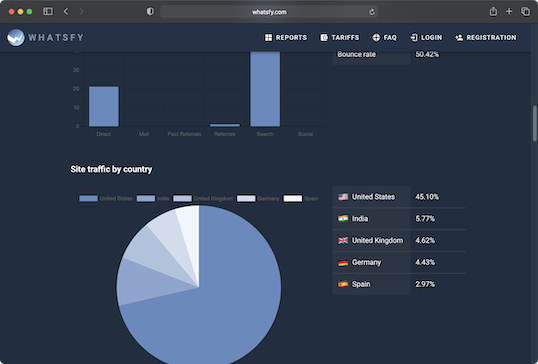The image size is (538, 364).
Task: Click the Whatsfy logo icon
Action: tap(16, 37)
